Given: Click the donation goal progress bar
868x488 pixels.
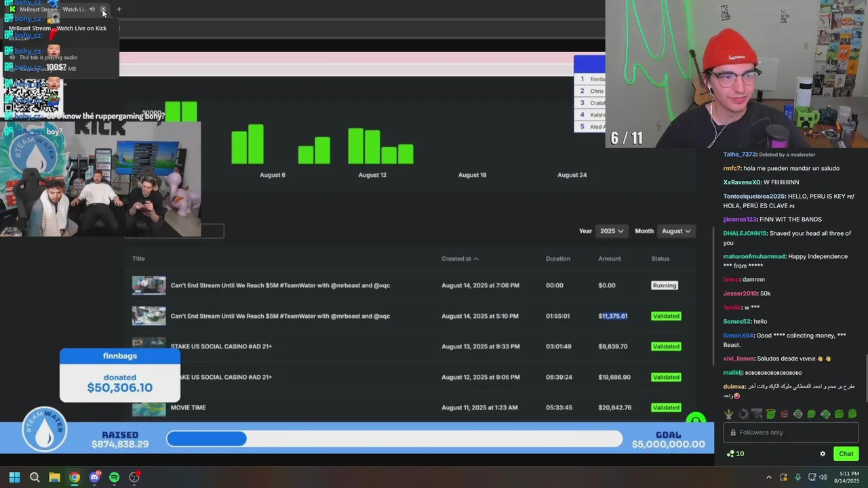Looking at the screenshot, I should [394, 439].
